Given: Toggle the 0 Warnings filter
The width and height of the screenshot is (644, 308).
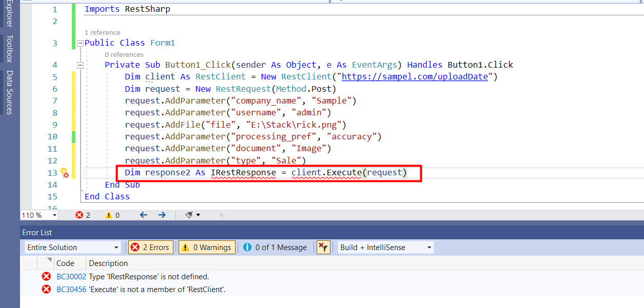Looking at the screenshot, I should tap(207, 248).
